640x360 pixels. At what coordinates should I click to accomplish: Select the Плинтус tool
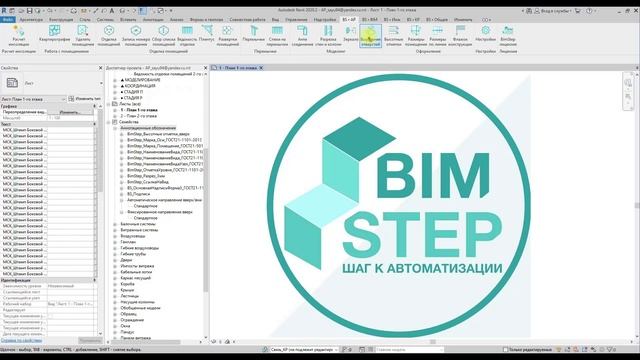tap(207, 33)
